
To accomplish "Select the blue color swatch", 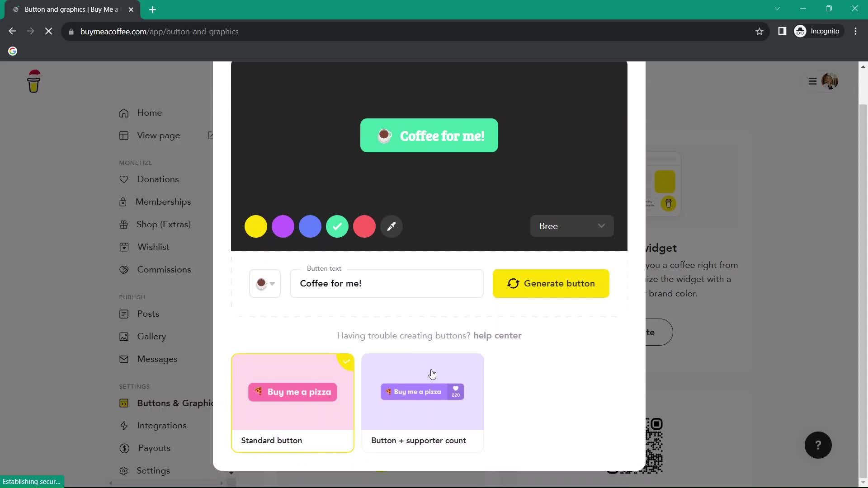I will (x=310, y=226).
